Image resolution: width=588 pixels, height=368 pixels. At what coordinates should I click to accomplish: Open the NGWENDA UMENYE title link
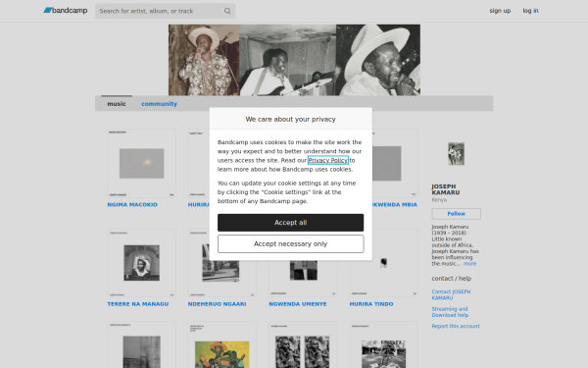click(298, 304)
